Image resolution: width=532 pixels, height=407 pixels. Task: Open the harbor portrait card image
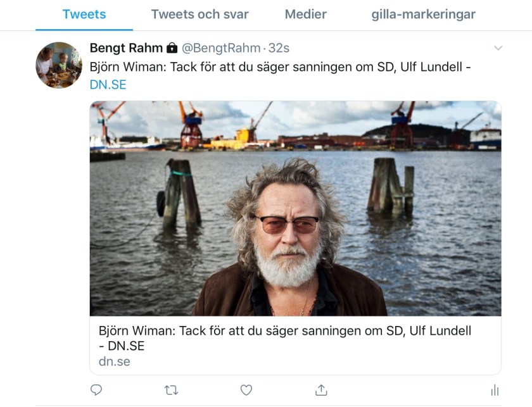coord(295,208)
